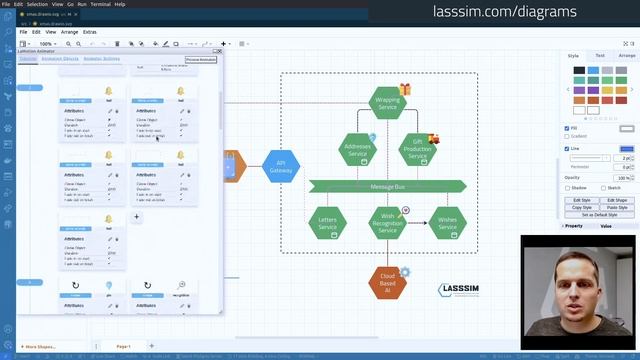This screenshot has height=360, width=640.
Task: Select the Page-1 tab at bottom
Action: (123, 347)
